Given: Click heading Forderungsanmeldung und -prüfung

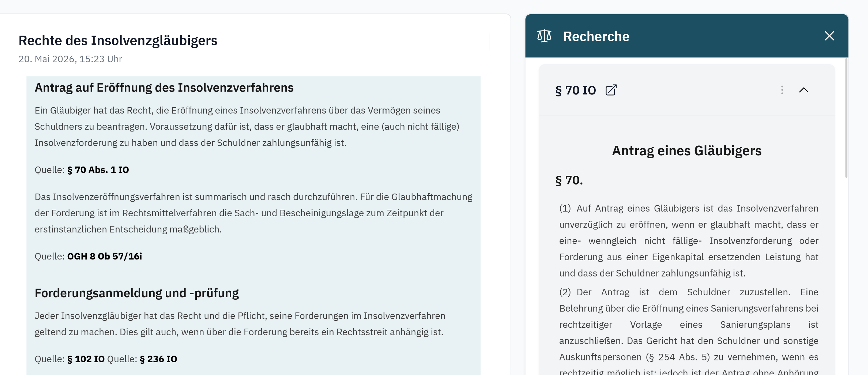Looking at the screenshot, I should (x=137, y=293).
